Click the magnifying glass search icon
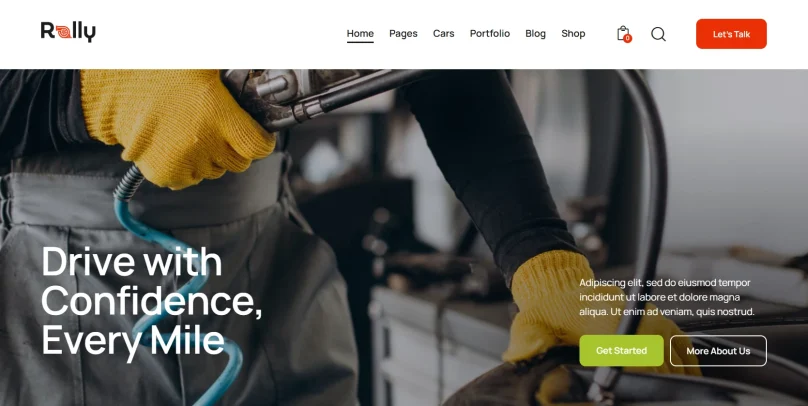The height and width of the screenshot is (406, 808). (x=658, y=34)
